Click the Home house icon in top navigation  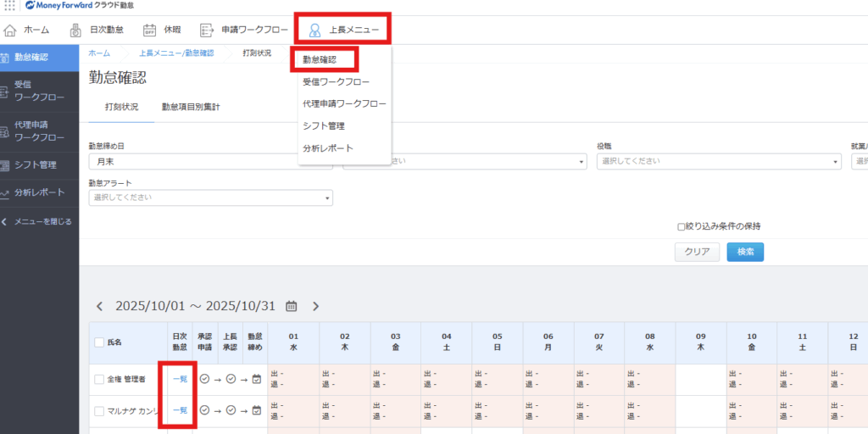(10, 31)
